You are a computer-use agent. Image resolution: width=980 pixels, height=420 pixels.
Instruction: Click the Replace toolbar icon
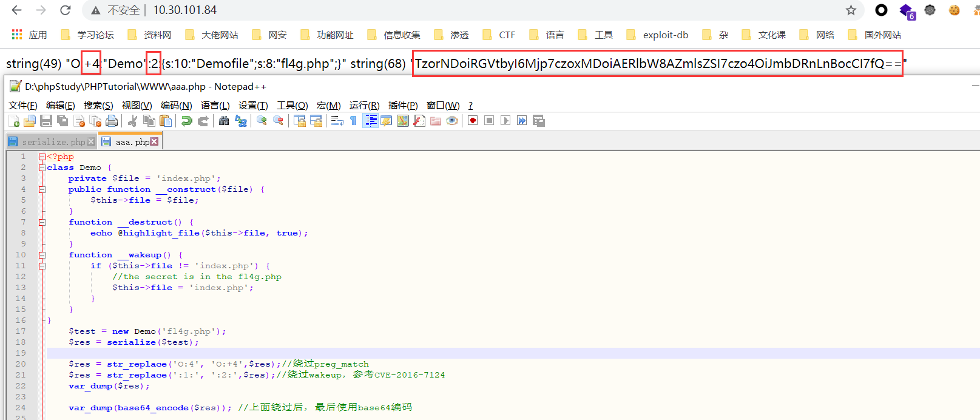240,121
